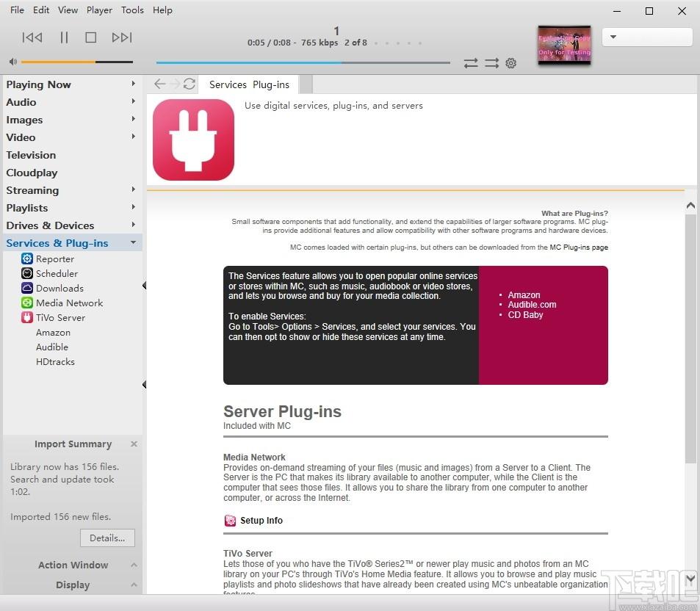Click the Details... button in Import Summary
Image resolution: width=700 pixels, height=611 pixels.
107,538
